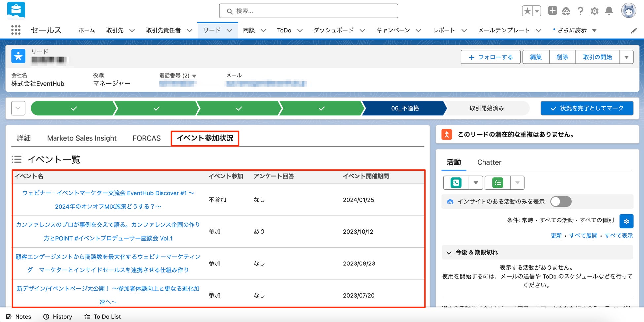The height and width of the screenshot is (322, 644).
Task: Open the new task options dropdown
Action: click(518, 182)
